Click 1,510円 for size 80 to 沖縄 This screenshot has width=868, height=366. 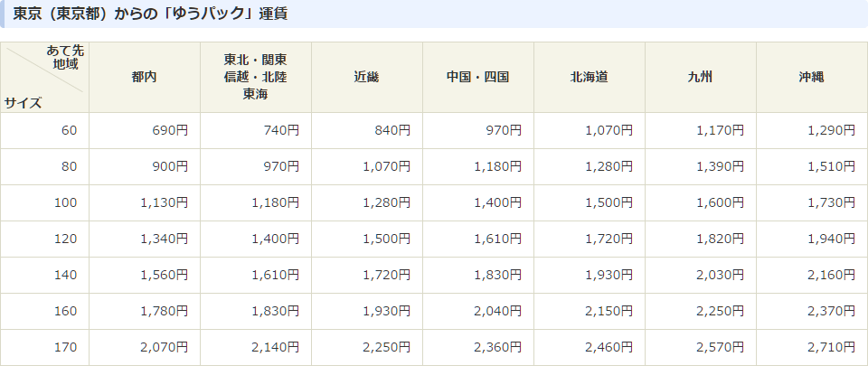pos(832,166)
